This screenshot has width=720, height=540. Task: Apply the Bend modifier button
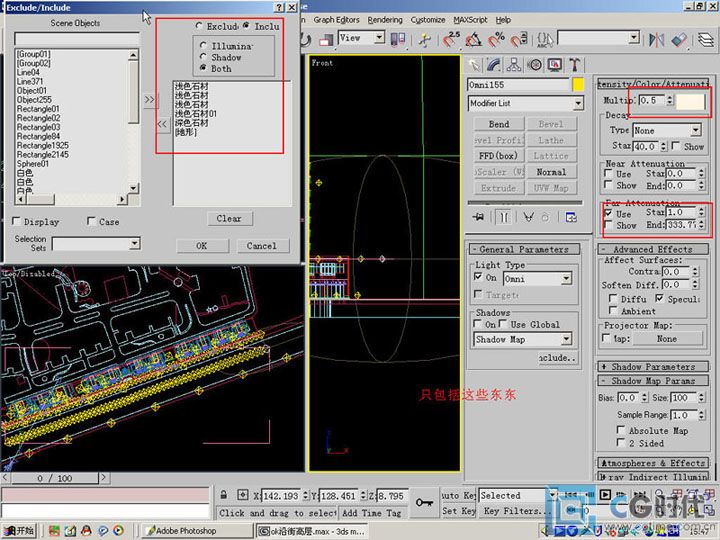click(499, 124)
